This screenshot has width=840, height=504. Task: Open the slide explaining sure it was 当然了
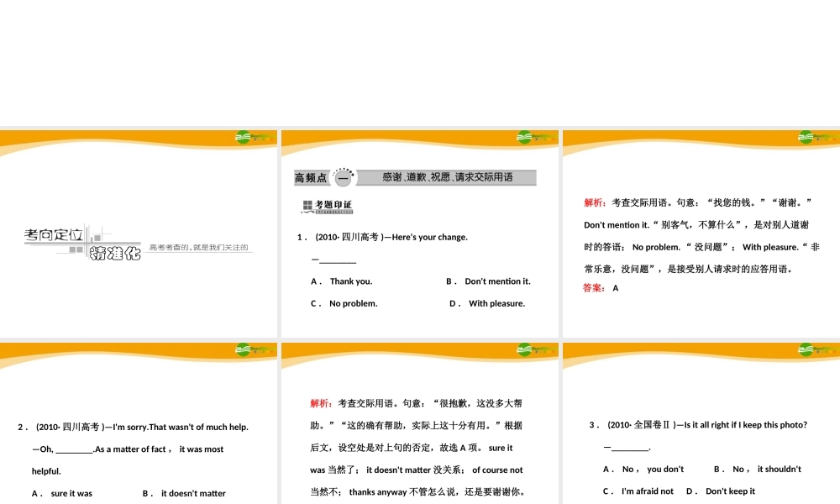[x=419, y=423]
